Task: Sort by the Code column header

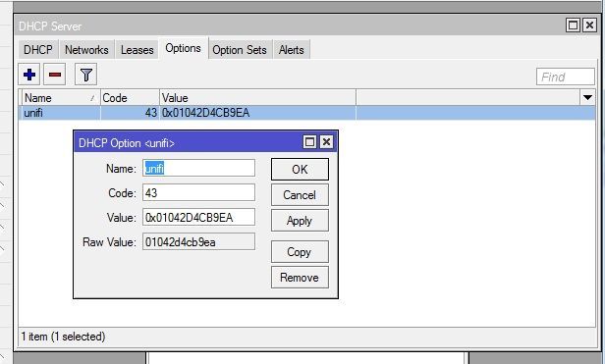Action: click(x=130, y=97)
